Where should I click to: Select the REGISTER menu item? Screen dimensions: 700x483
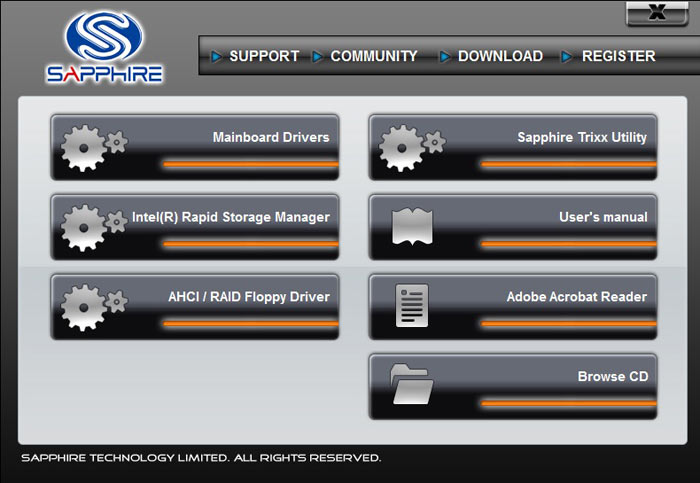[x=618, y=56]
